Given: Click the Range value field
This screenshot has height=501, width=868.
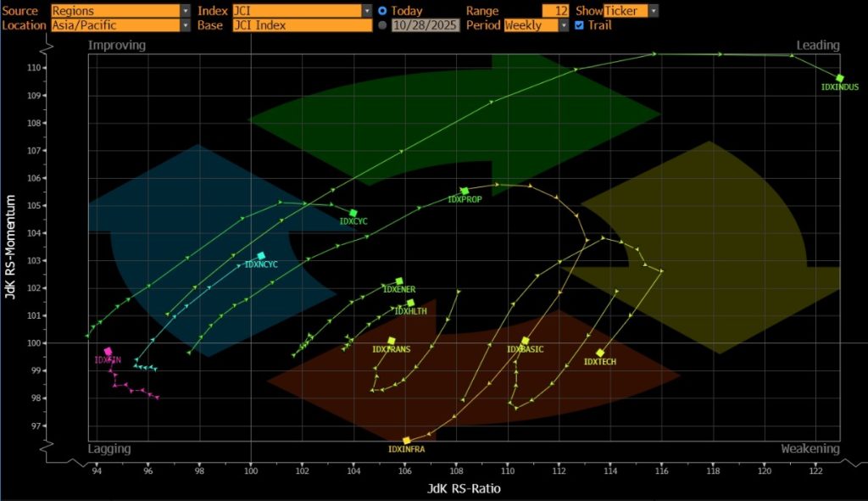Looking at the screenshot, I should point(555,11).
